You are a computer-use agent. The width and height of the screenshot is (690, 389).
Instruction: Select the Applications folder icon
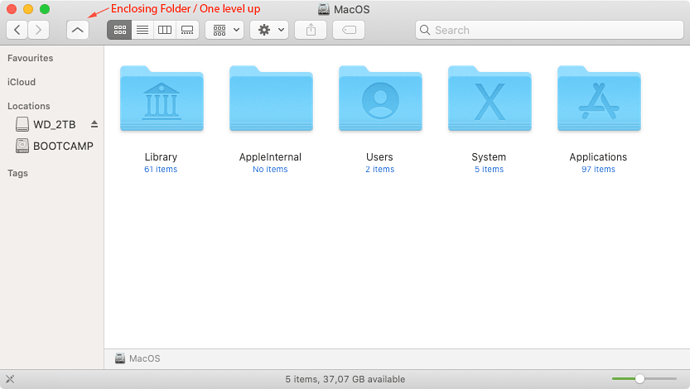pyautogui.click(x=599, y=98)
